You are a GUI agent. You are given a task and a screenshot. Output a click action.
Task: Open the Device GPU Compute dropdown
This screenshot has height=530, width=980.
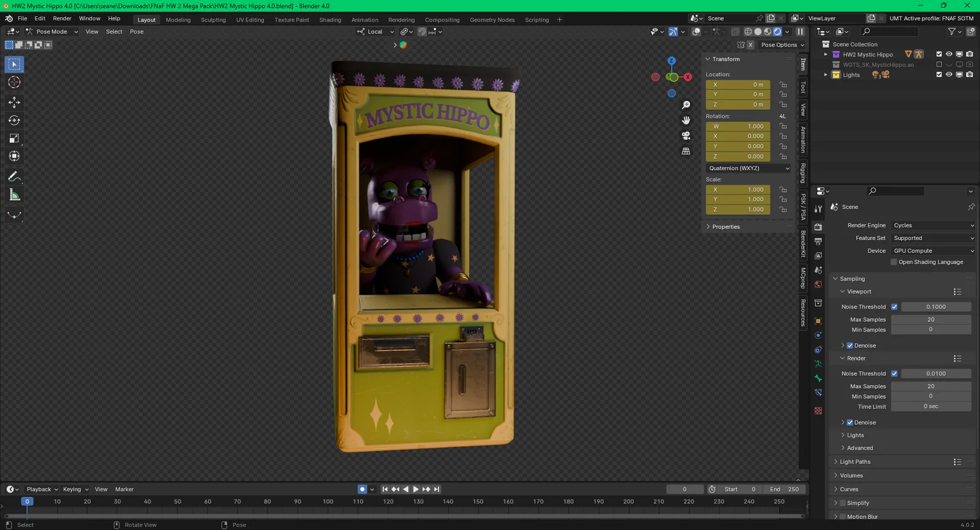[x=933, y=251]
